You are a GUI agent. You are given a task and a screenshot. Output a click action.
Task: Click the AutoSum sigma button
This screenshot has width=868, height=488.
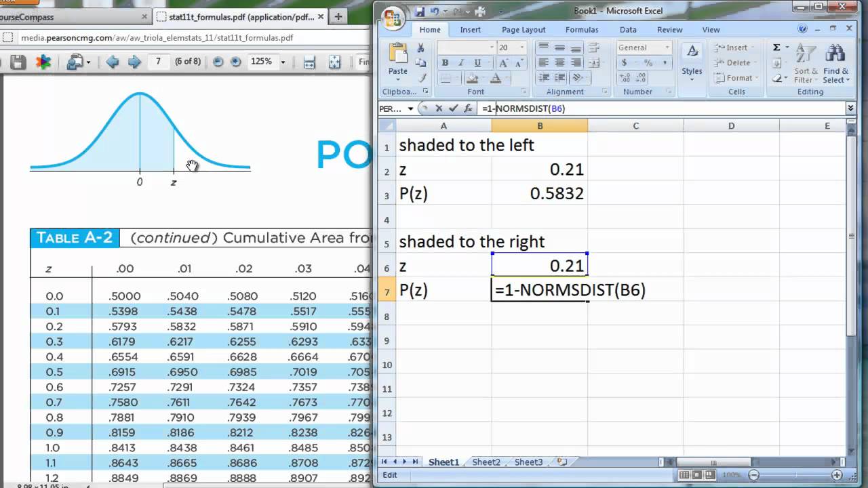click(776, 47)
